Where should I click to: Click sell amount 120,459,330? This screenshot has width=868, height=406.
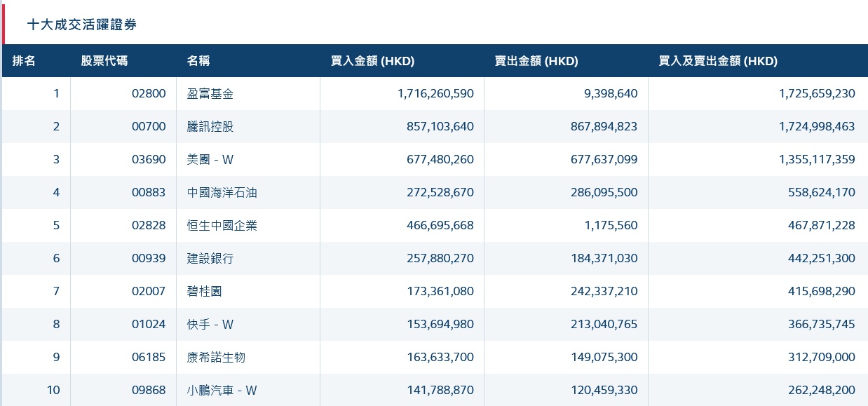click(x=604, y=390)
